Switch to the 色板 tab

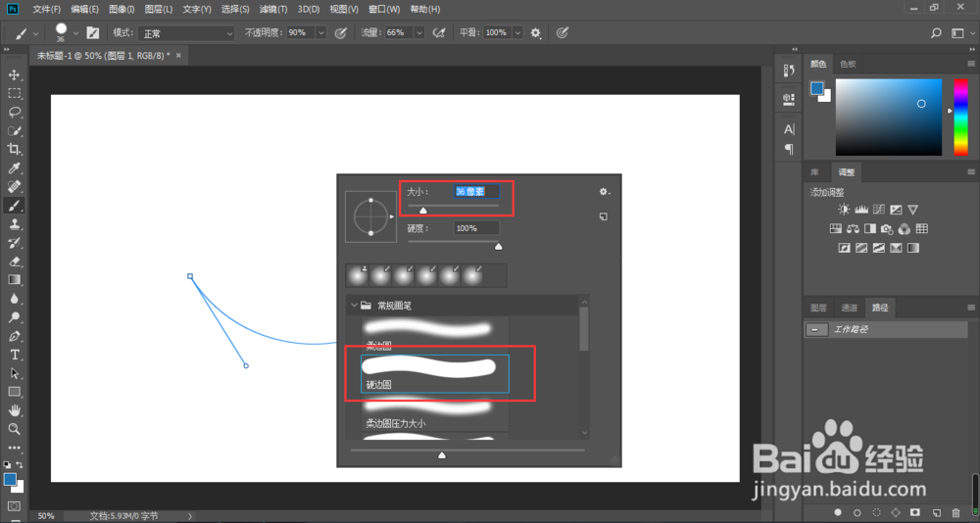click(848, 64)
